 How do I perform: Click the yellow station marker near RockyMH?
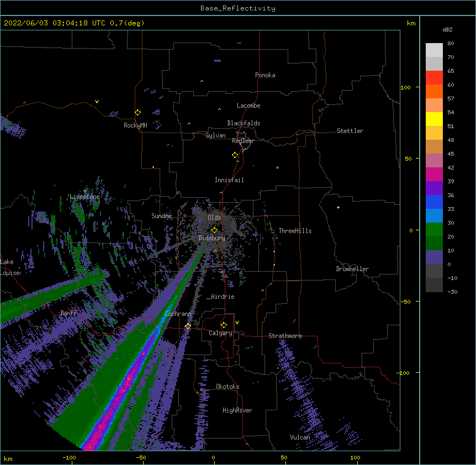pos(138,113)
